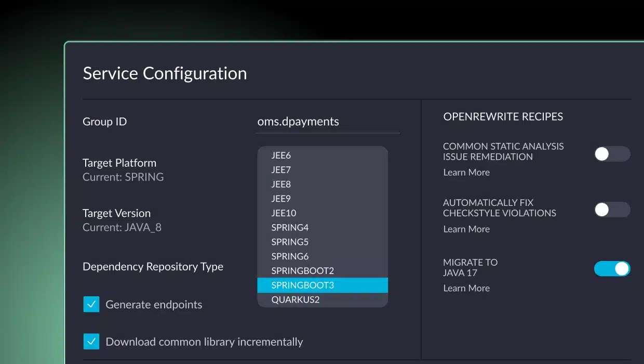The width and height of the screenshot is (644, 364).
Task: Select JEE7 from platform list
Action: [323, 170]
